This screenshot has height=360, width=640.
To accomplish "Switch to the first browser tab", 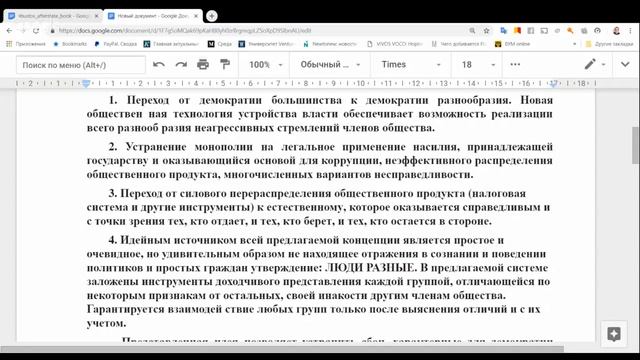I will point(53,16).
